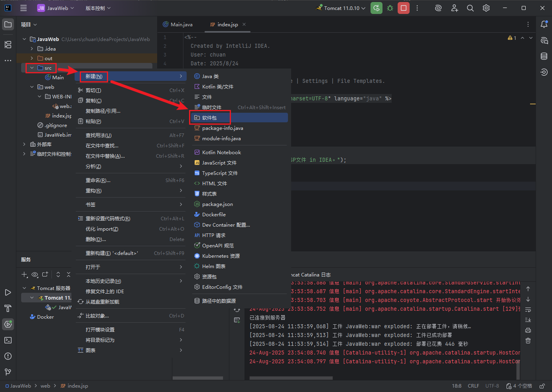Choose Kotlin Notebook in the submenu
Viewport: 552px width, 392px height.
[239, 152]
